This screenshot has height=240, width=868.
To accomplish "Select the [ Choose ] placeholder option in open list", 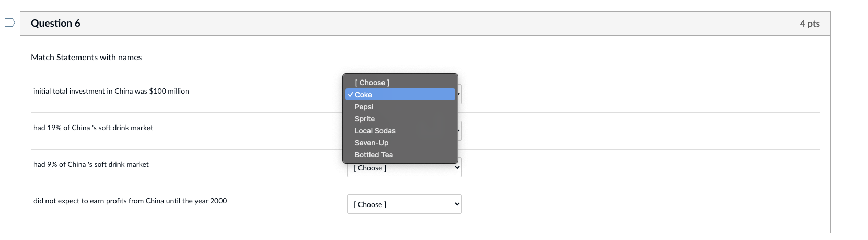I will tap(372, 83).
